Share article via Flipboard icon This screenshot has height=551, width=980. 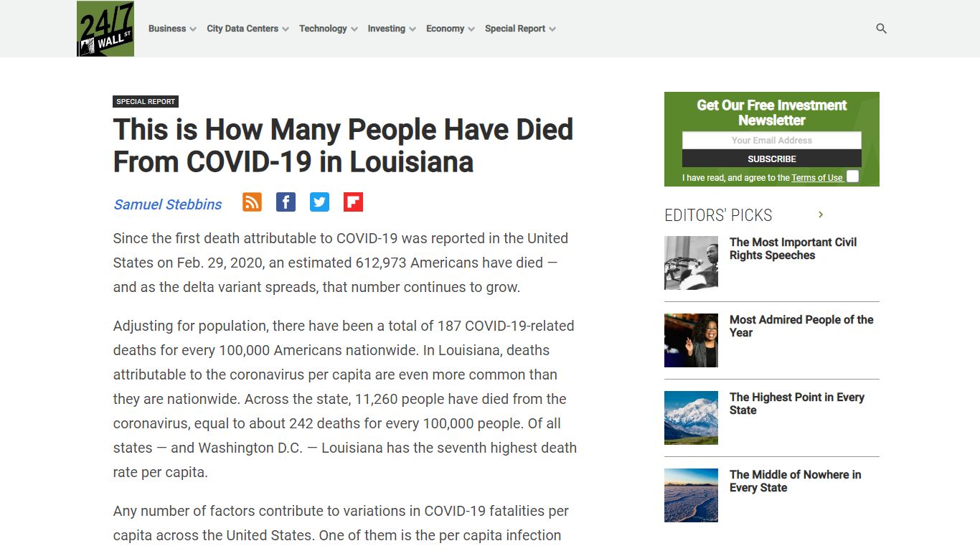coord(353,202)
